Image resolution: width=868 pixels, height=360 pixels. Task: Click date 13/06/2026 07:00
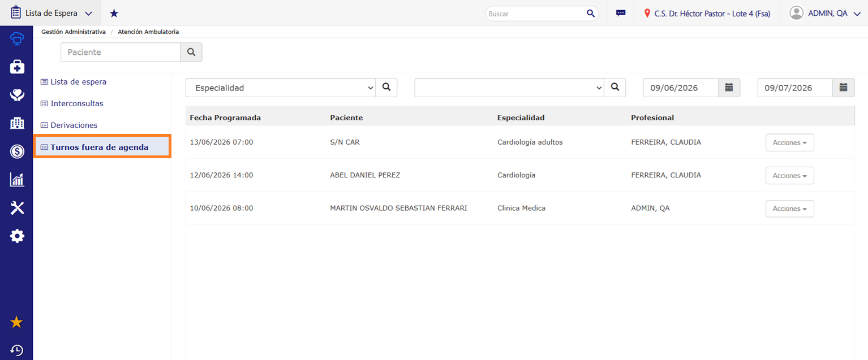point(221,142)
